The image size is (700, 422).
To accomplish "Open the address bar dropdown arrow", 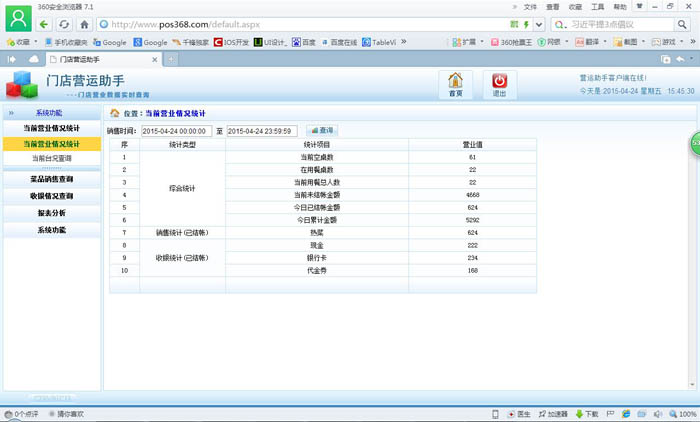I will tap(538, 23).
